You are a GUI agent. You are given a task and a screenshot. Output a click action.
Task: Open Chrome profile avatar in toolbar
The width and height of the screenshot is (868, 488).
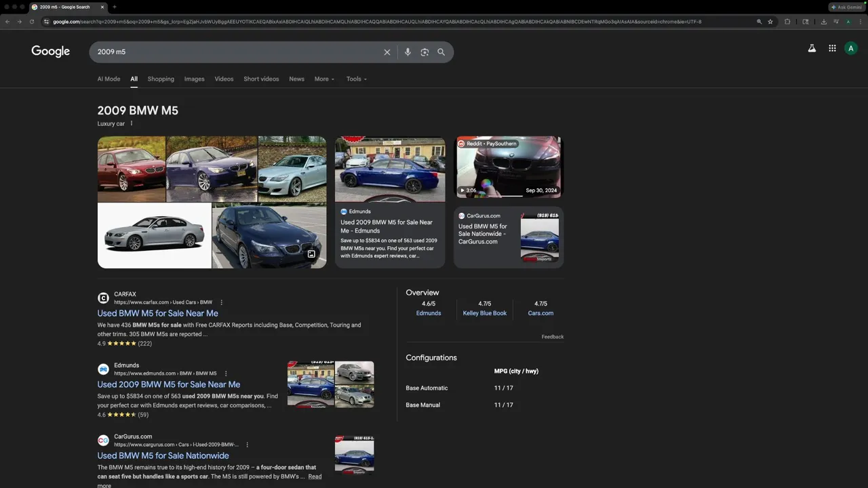pos(848,22)
